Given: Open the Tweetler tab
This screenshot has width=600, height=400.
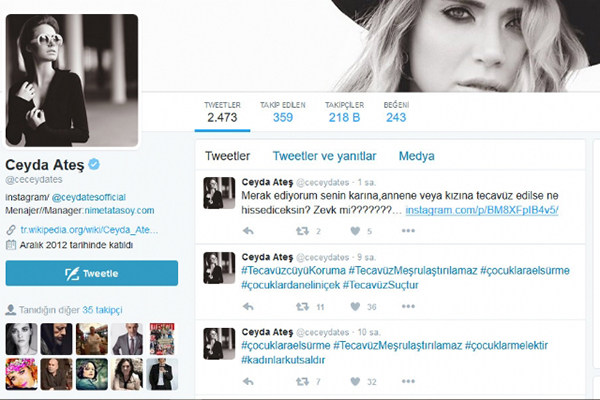Looking at the screenshot, I should pyautogui.click(x=227, y=156).
